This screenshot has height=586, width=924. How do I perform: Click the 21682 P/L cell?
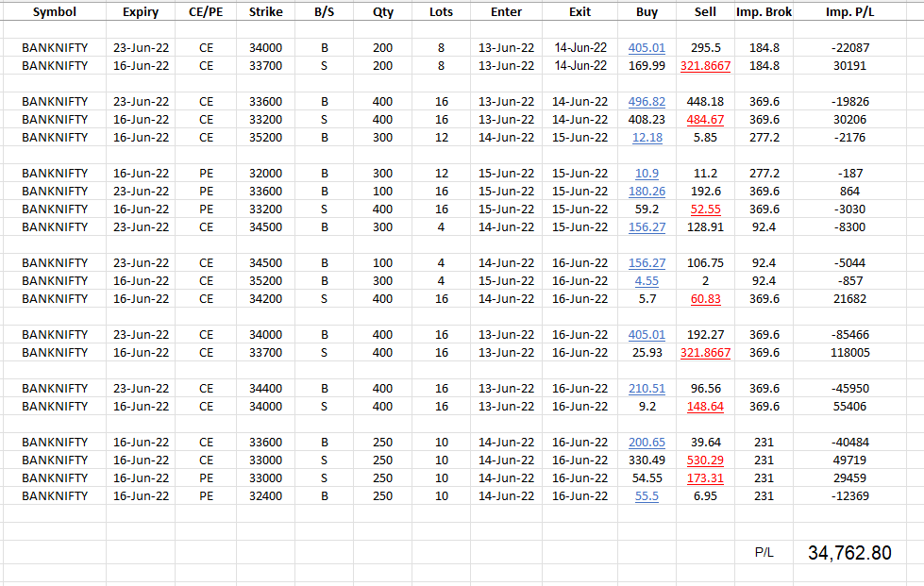(849, 298)
